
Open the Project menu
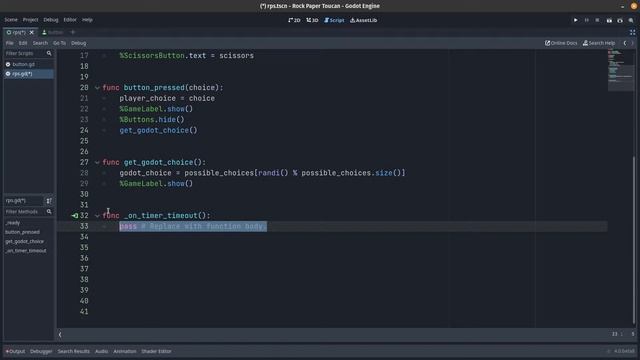(x=30, y=20)
